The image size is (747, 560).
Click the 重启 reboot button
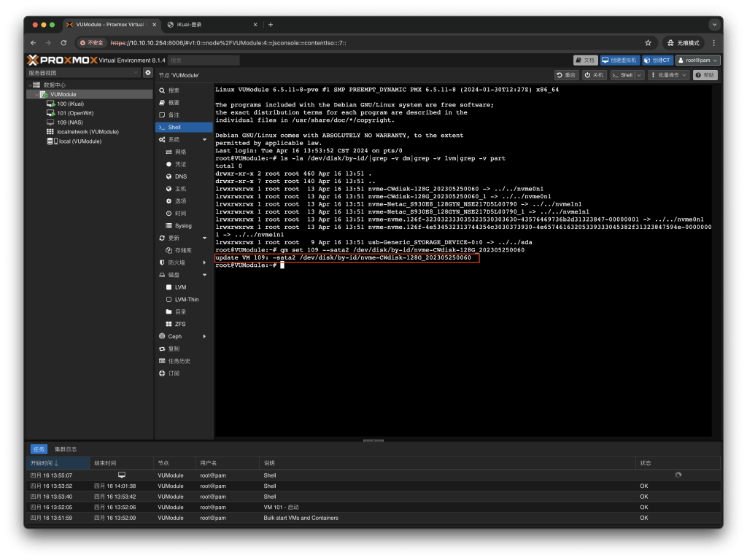click(x=566, y=75)
